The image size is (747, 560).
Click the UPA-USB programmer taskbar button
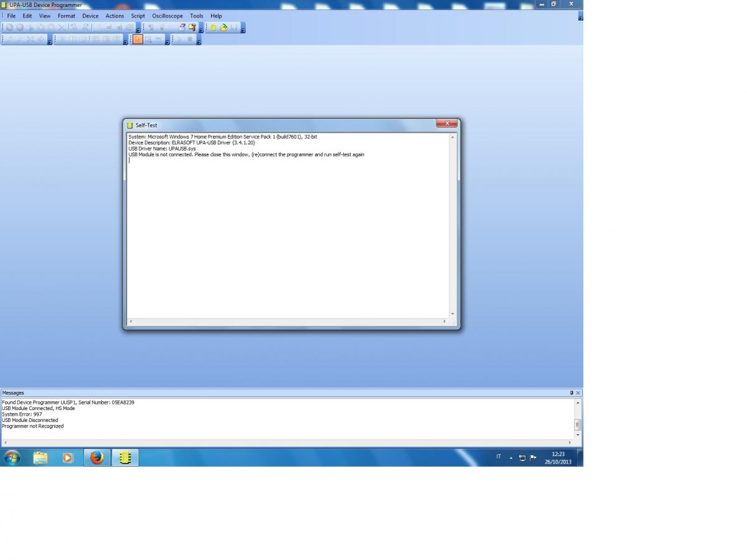pyautogui.click(x=125, y=458)
